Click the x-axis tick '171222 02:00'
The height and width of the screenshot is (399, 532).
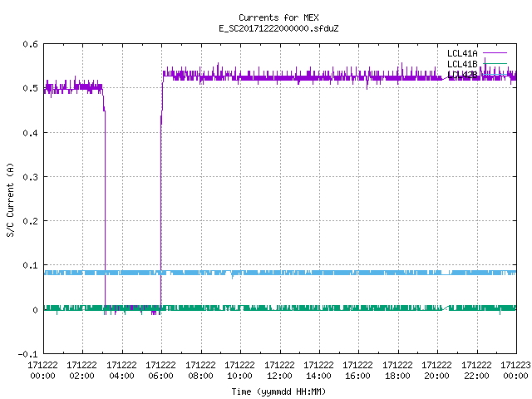(x=81, y=370)
